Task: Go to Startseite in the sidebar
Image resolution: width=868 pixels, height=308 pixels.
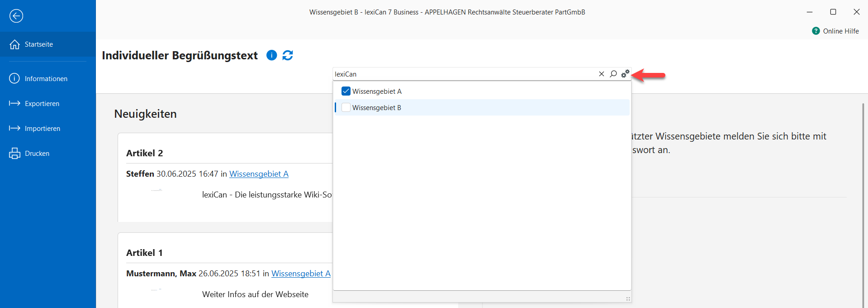Action: tap(38, 44)
